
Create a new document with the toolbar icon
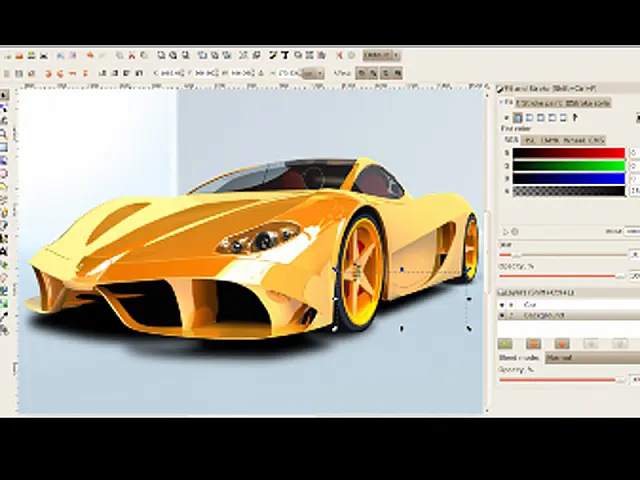click(x=8, y=56)
